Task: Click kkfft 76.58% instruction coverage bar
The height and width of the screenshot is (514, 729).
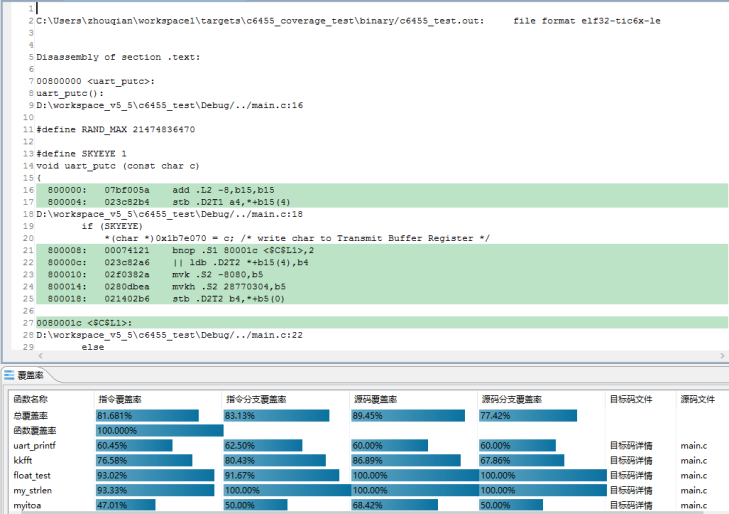Action: (144, 460)
